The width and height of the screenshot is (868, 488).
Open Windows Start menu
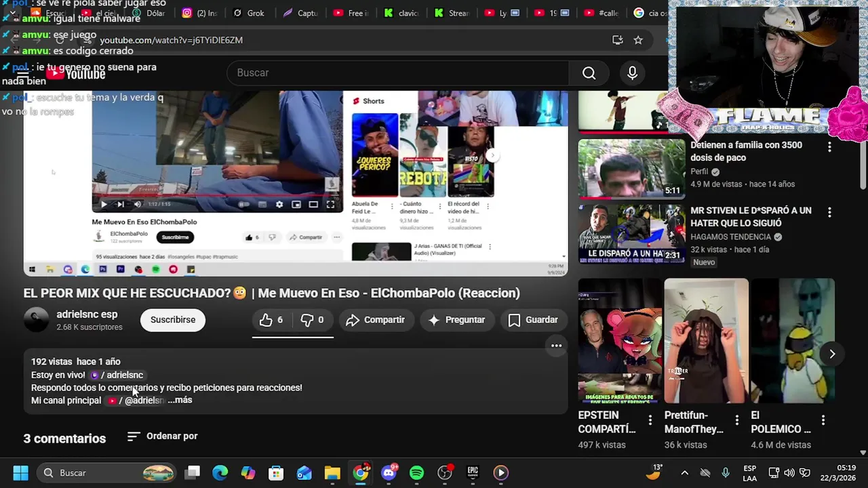pyautogui.click(x=20, y=472)
